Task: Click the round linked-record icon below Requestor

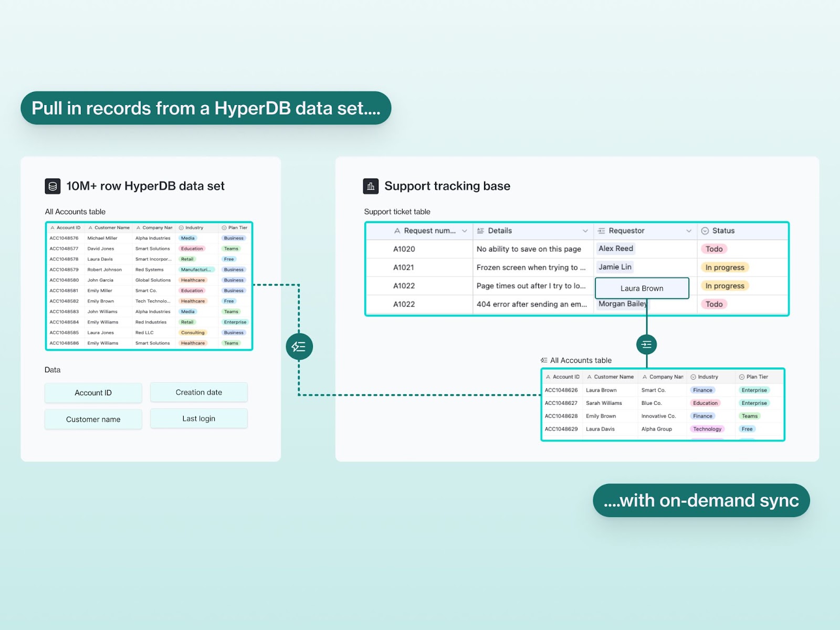Action: pos(647,344)
